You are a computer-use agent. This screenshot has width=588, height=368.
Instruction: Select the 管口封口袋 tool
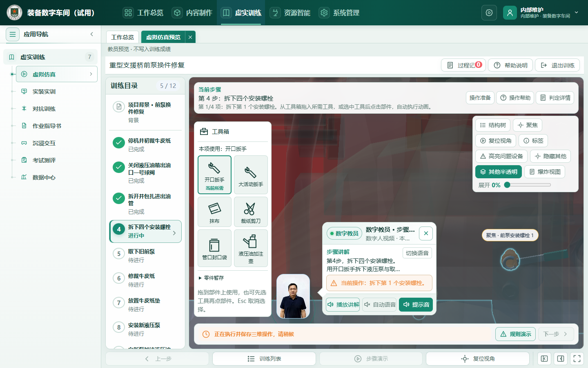pos(214,249)
